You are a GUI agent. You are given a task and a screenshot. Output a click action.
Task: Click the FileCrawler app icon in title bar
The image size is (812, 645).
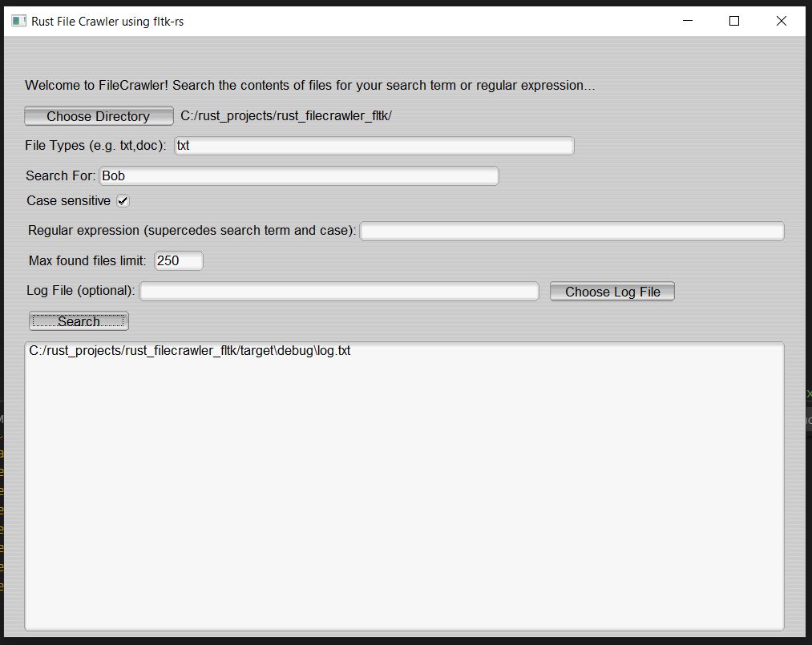point(19,21)
